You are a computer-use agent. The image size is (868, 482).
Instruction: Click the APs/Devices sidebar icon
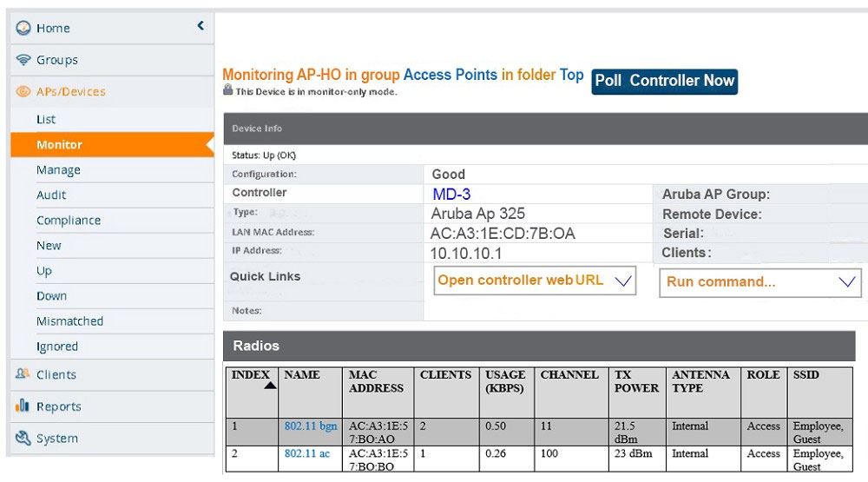[23, 91]
